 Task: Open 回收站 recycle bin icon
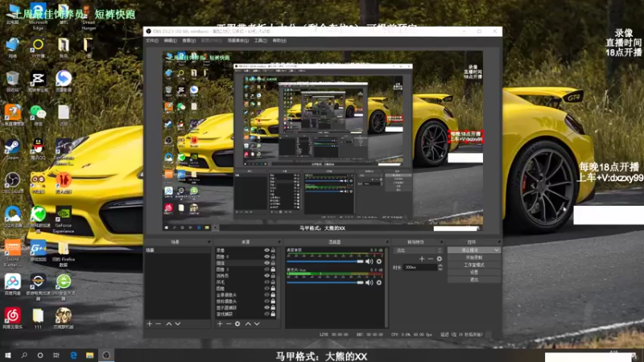pyautogui.click(x=12, y=82)
